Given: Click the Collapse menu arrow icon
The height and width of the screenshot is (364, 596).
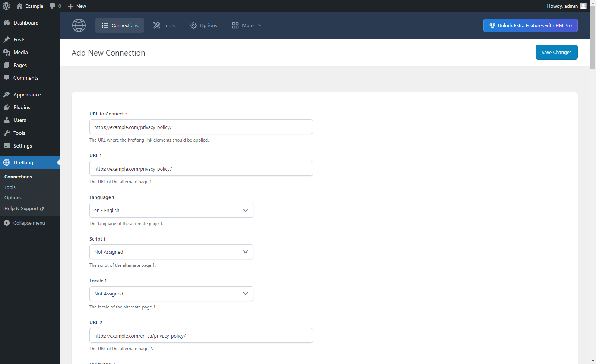Looking at the screenshot, I should (7, 223).
